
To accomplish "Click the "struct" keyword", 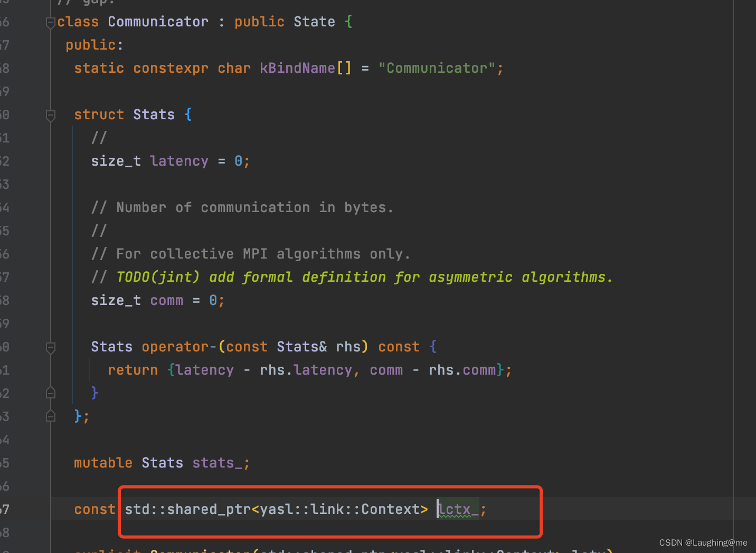I will (99, 115).
